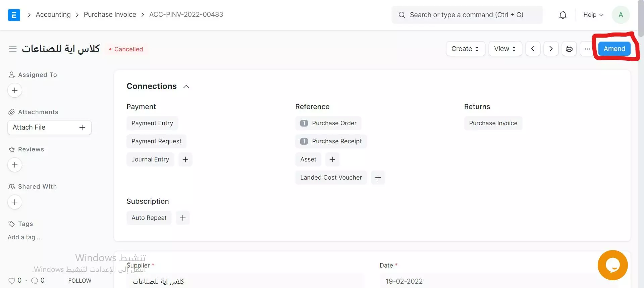Open the View dropdown
The image size is (644, 288).
click(x=505, y=49)
